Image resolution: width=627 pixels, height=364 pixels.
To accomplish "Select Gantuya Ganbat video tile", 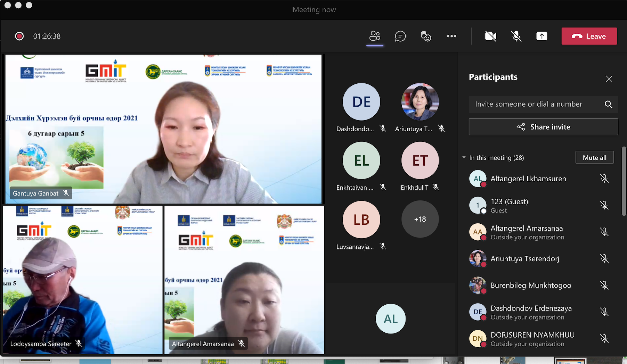I will coord(163,129).
